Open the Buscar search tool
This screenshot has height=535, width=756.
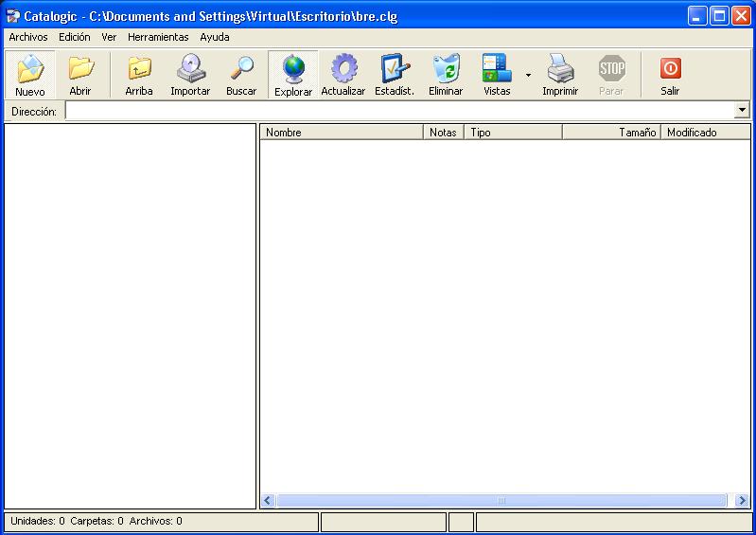coord(241,75)
